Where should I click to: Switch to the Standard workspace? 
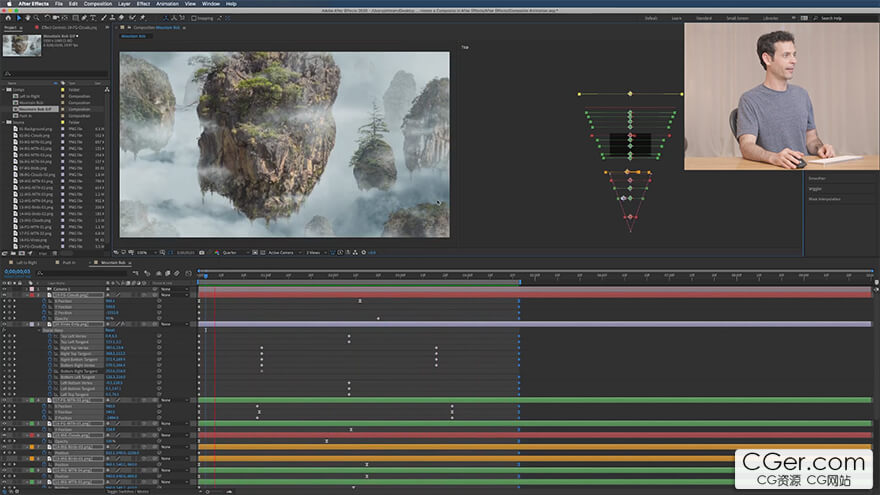point(704,18)
